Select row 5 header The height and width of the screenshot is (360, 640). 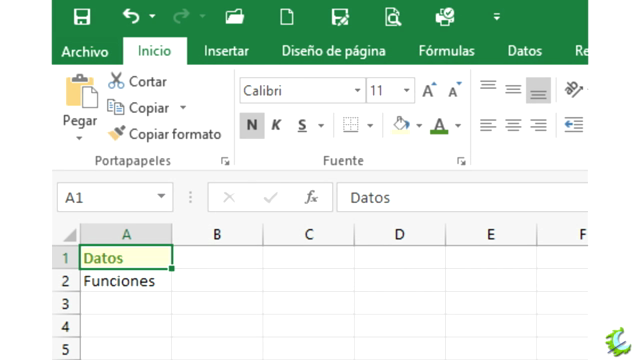click(x=66, y=349)
